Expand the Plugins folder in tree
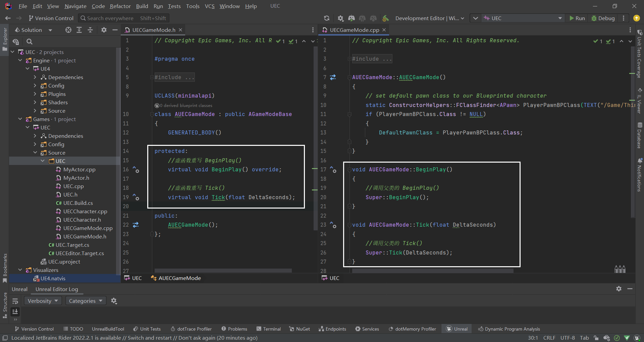The height and width of the screenshot is (342, 644). [x=35, y=94]
